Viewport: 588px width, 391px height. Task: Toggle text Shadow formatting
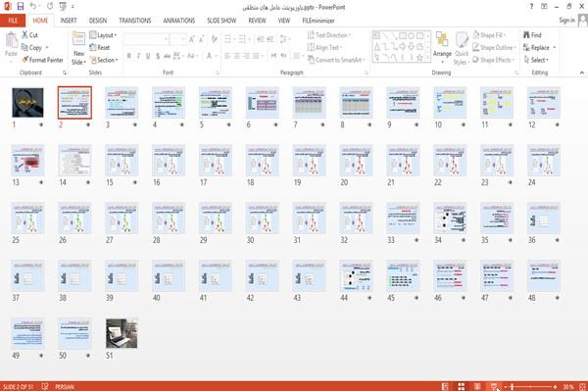[158, 56]
